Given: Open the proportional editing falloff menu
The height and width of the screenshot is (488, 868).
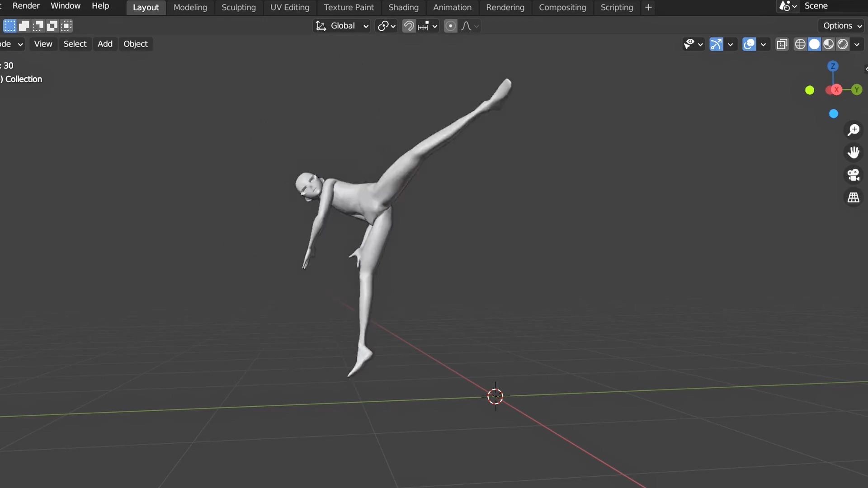Looking at the screenshot, I should 470,26.
